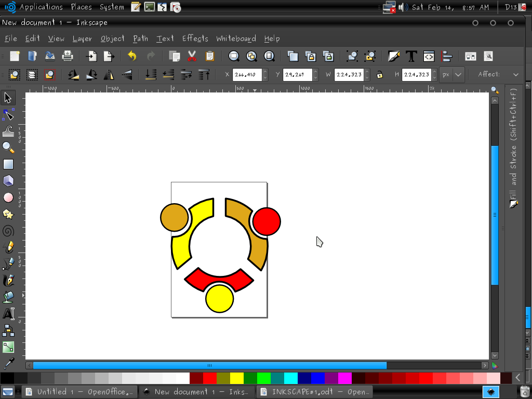Pick the Spiral tool

pyautogui.click(x=8, y=230)
